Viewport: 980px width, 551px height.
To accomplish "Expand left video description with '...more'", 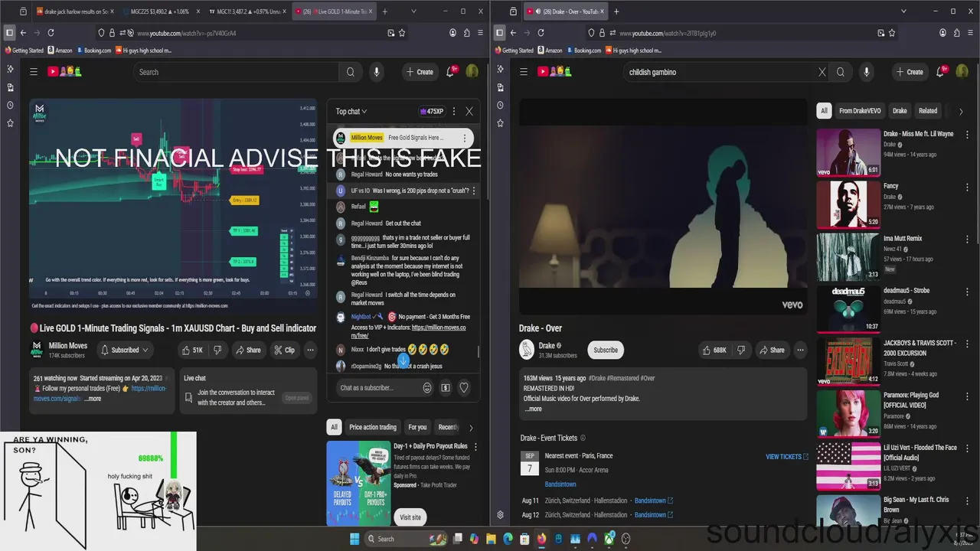I will (x=93, y=399).
